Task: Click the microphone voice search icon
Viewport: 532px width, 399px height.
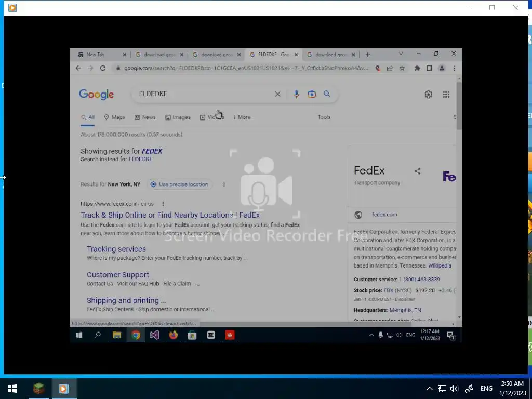Action: 296,94
